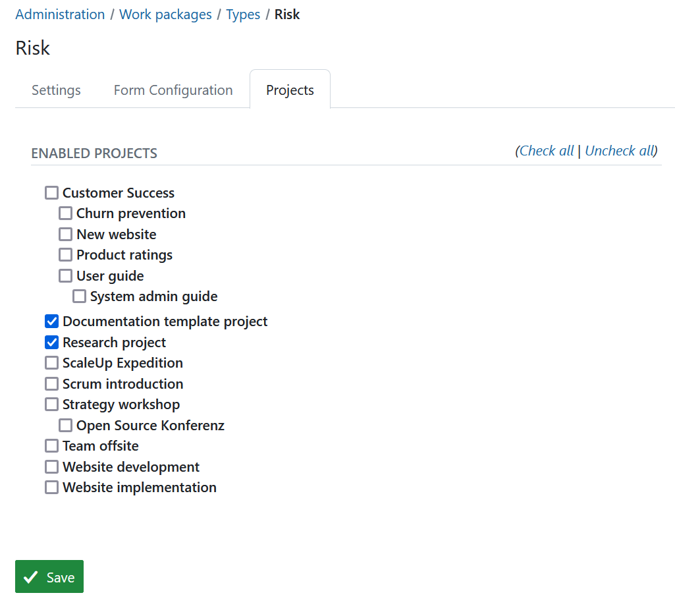This screenshot has width=675, height=616.
Task: Switch to the Settings tab
Action: (56, 90)
